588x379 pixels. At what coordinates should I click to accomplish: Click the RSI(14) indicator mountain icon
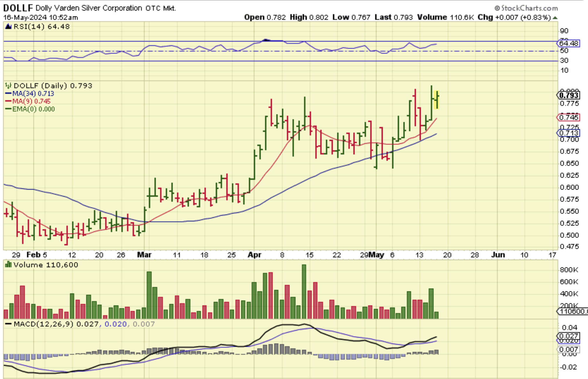click(9, 27)
